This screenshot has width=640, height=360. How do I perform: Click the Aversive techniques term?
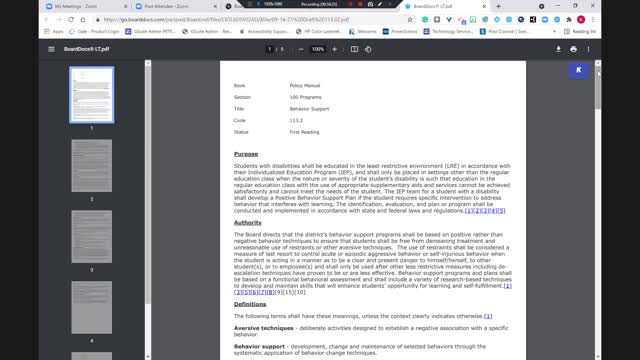pyautogui.click(x=264, y=328)
